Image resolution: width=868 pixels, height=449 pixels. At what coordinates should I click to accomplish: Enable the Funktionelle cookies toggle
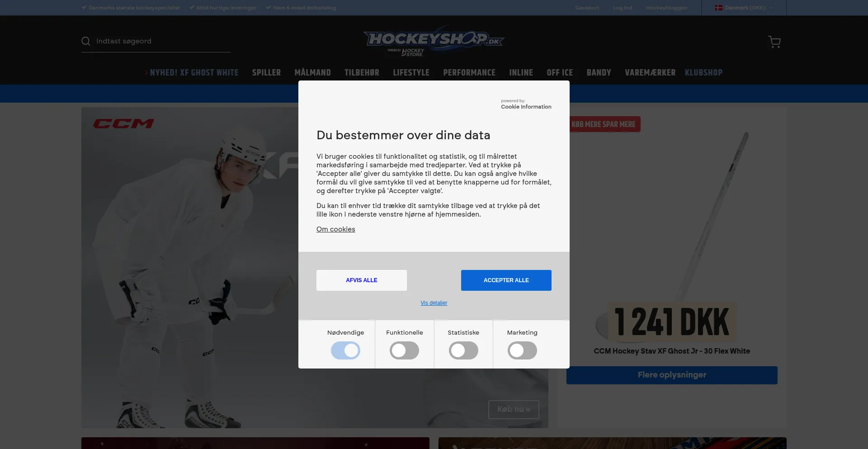point(404,350)
